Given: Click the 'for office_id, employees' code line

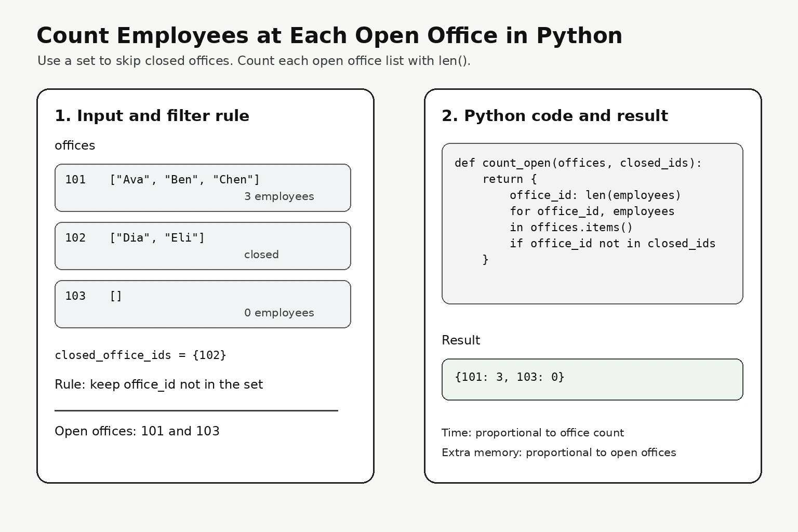Looking at the screenshot, I should [592, 211].
